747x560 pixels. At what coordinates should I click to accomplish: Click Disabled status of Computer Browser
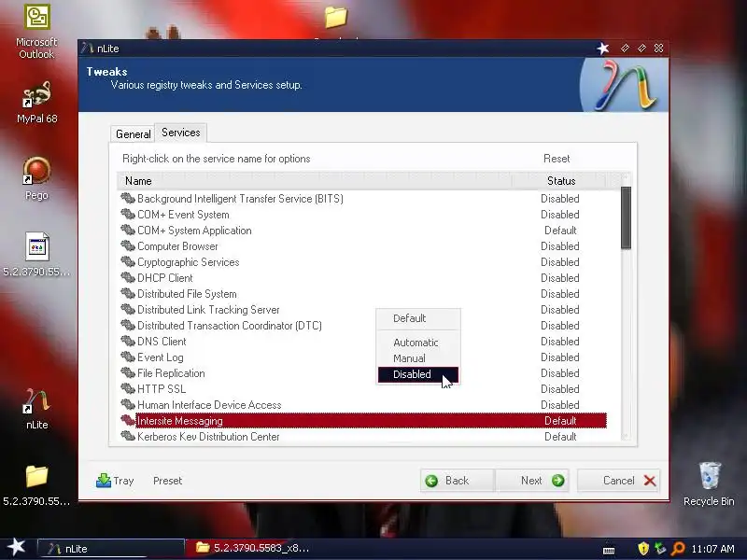559,245
